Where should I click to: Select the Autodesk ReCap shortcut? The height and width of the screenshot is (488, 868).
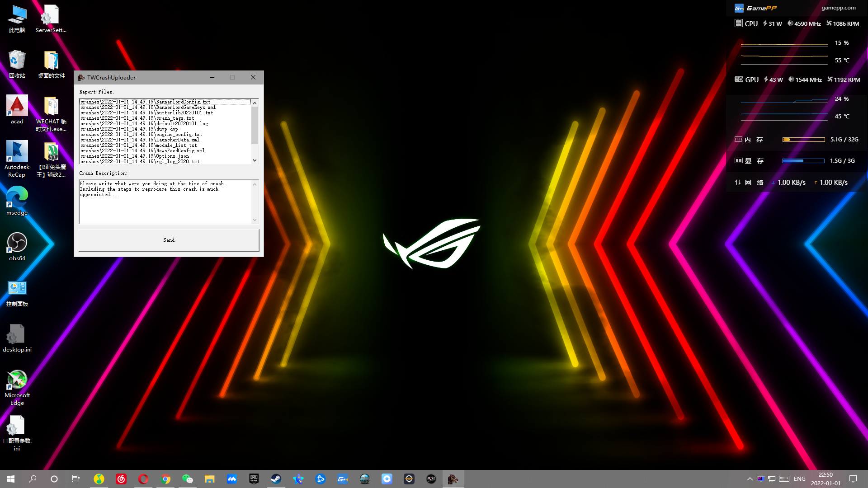[x=17, y=159]
